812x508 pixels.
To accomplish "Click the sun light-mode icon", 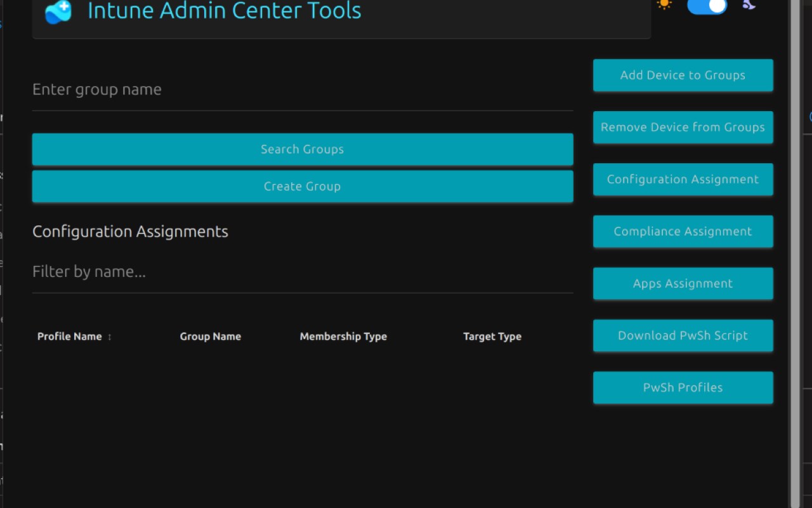I will coord(664,4).
